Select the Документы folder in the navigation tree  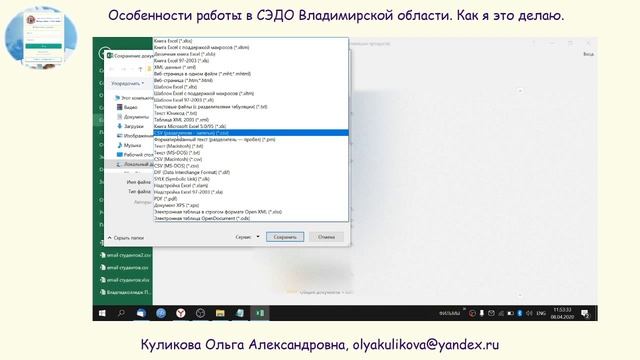coord(133,117)
